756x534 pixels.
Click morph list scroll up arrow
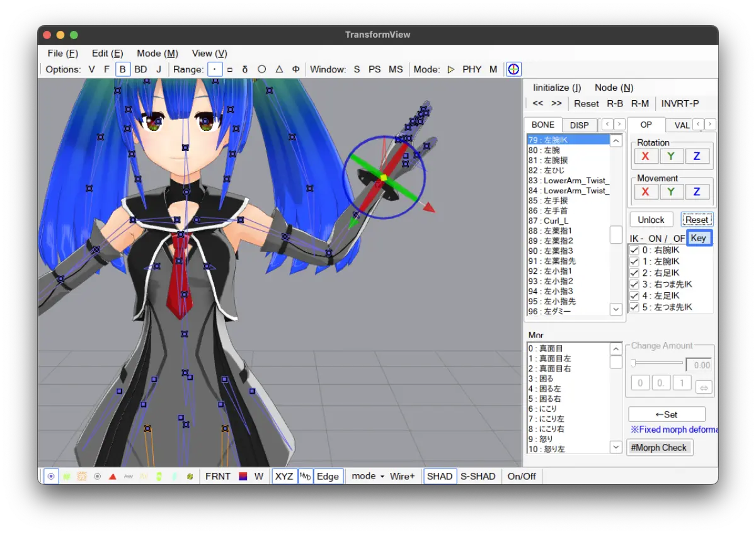point(616,349)
